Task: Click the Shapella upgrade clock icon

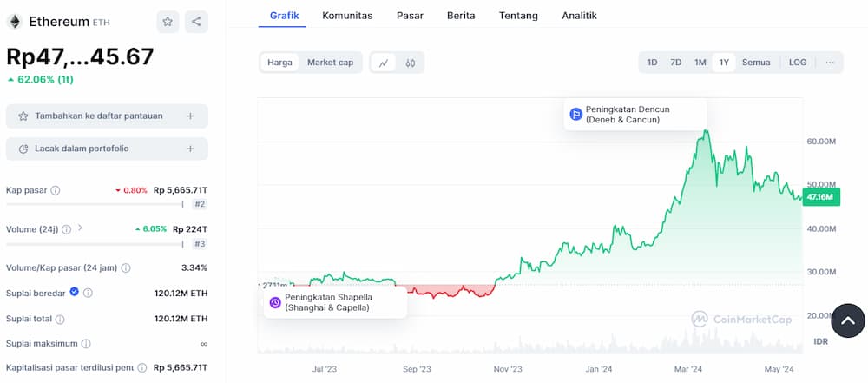Action: pyautogui.click(x=275, y=302)
